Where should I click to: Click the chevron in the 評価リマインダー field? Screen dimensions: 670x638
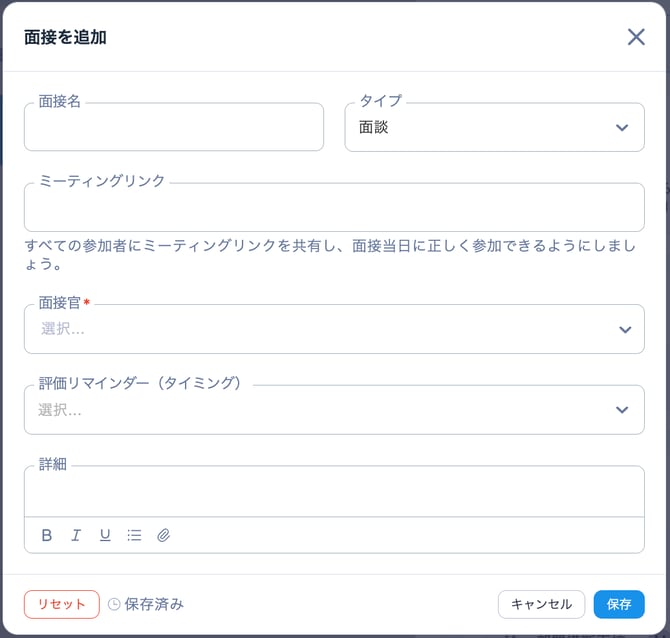[x=622, y=410]
